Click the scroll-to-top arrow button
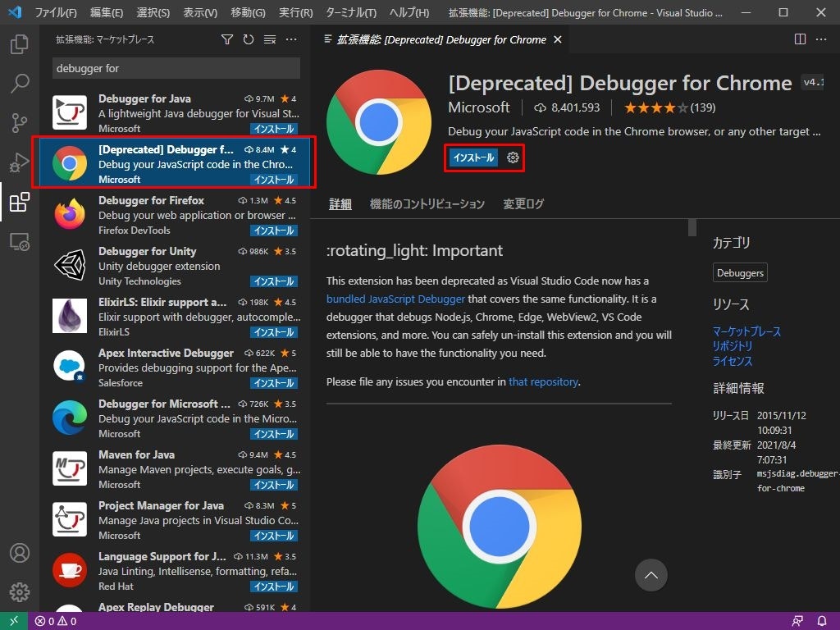 [x=651, y=576]
